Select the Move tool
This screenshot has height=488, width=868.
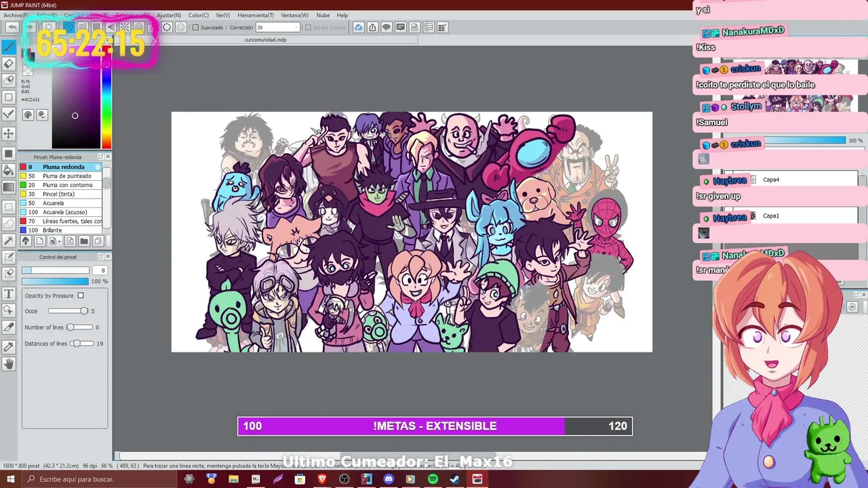click(9, 134)
